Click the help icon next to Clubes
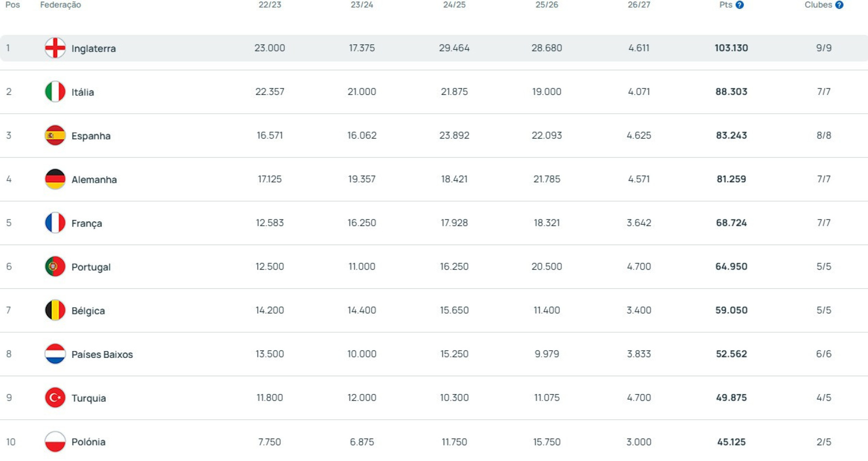Screen dimensions: 868x461 (x=839, y=5)
